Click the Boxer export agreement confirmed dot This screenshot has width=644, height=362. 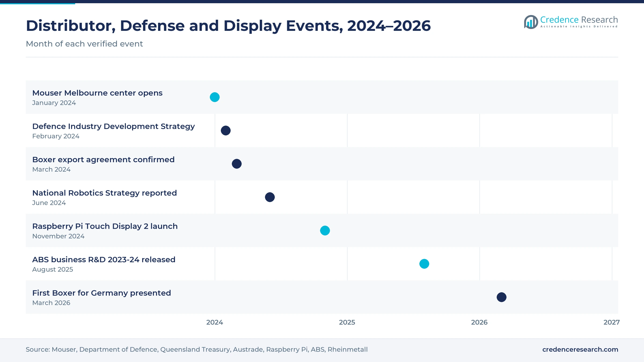[x=237, y=164]
